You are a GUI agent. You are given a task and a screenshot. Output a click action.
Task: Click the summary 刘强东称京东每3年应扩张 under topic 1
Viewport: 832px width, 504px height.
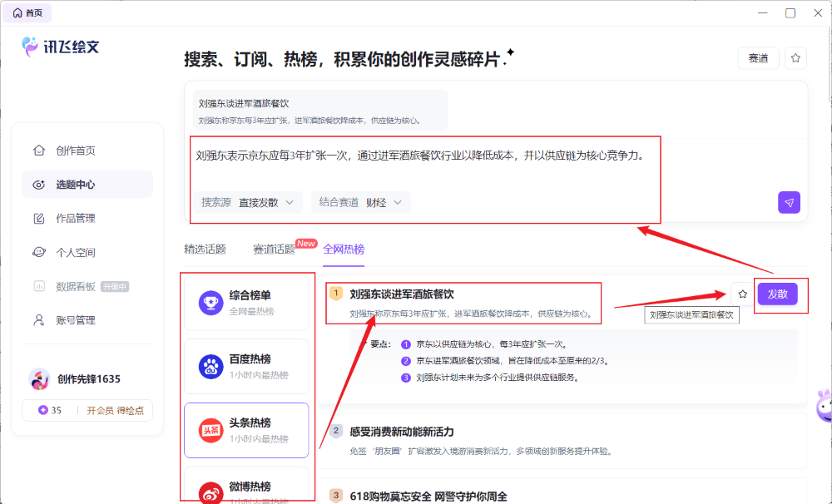[471, 314]
